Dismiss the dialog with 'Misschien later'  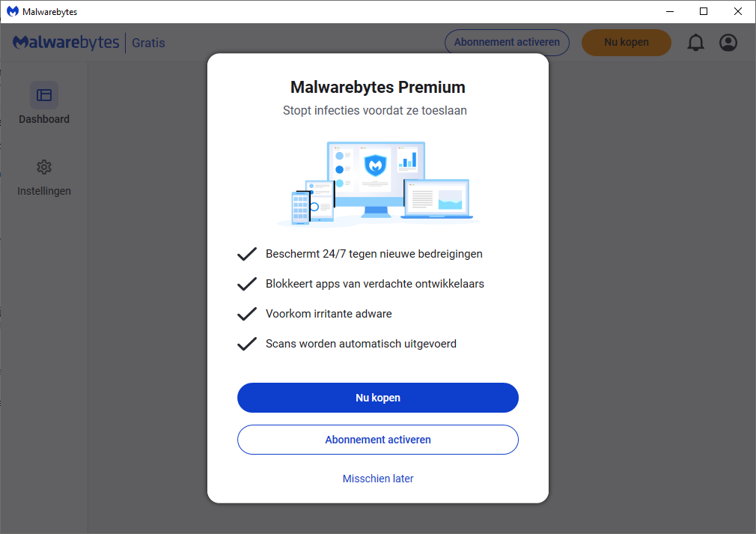coord(378,479)
